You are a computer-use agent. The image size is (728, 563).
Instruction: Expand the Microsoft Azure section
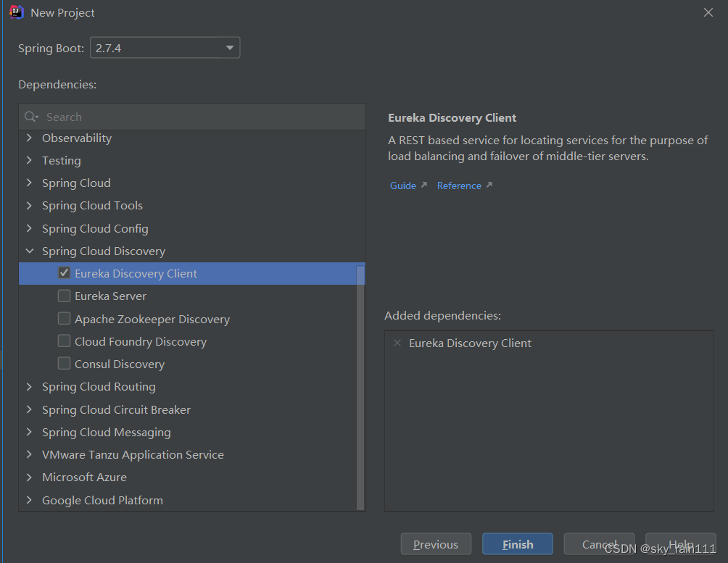pyautogui.click(x=29, y=477)
